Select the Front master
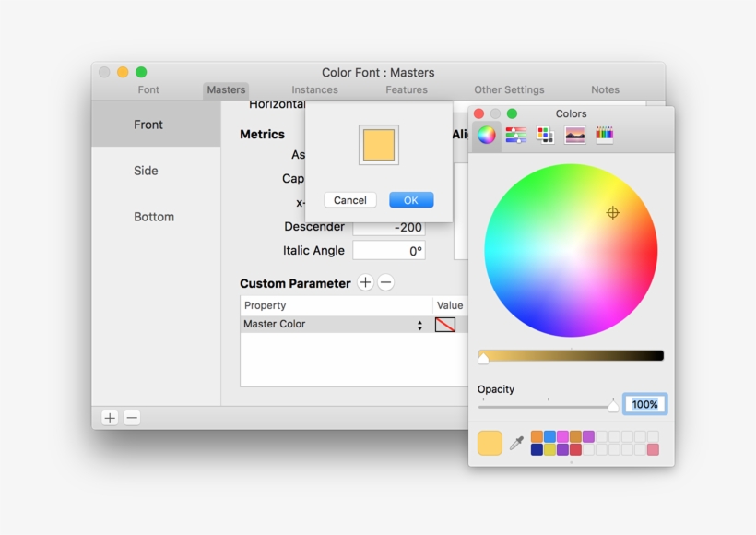 [x=156, y=125]
